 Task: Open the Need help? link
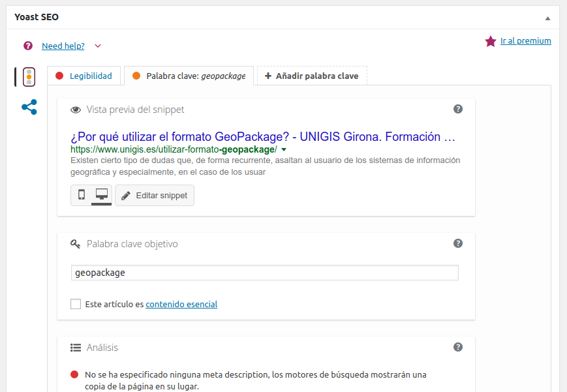(63, 46)
